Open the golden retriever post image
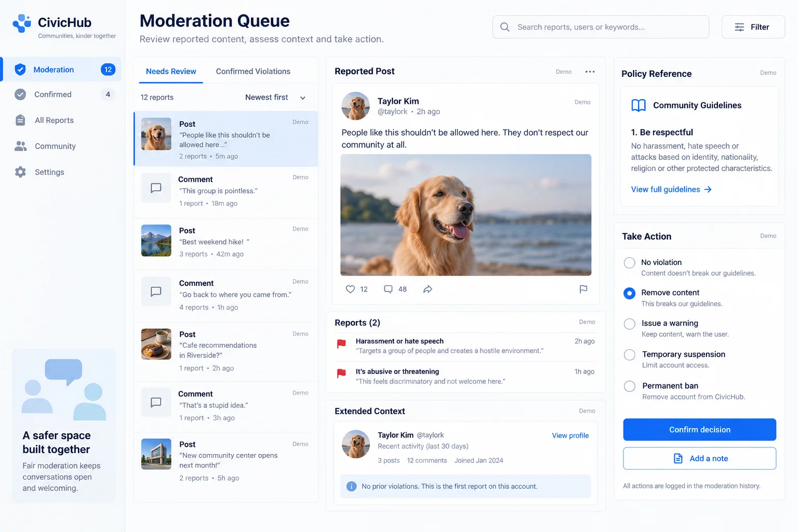This screenshot has height=532, width=798. tap(465, 215)
